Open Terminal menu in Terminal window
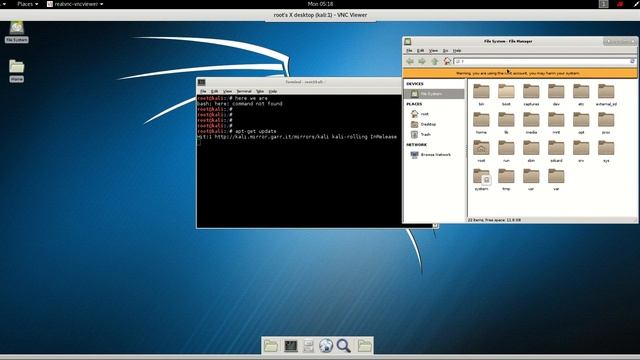The height and width of the screenshot is (360, 640). [x=244, y=91]
